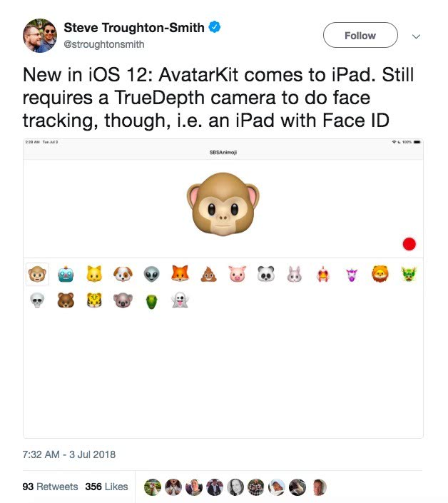This screenshot has height=503, width=448.
Task: Expand the tweet options chevron
Action: coord(417,36)
